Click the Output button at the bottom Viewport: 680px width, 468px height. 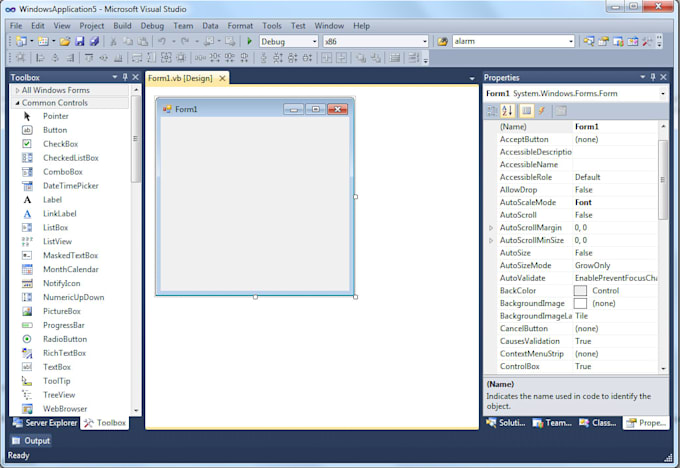click(x=31, y=441)
